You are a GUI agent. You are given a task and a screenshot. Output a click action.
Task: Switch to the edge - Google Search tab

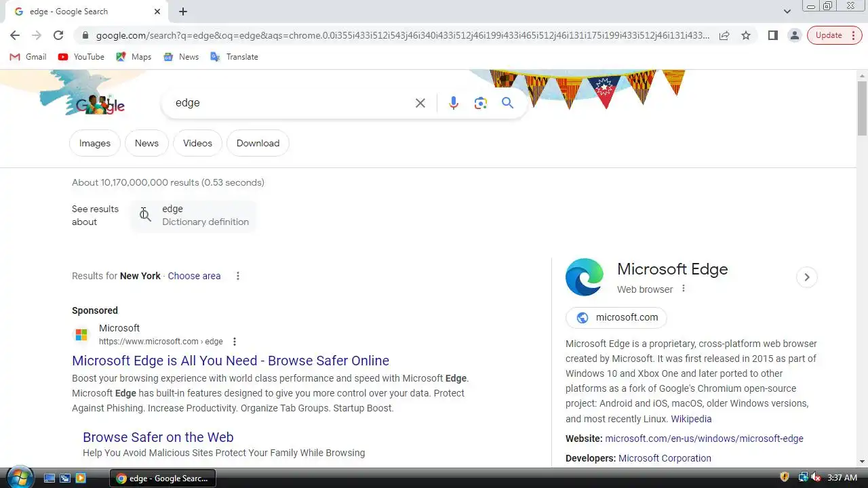pyautogui.click(x=85, y=12)
